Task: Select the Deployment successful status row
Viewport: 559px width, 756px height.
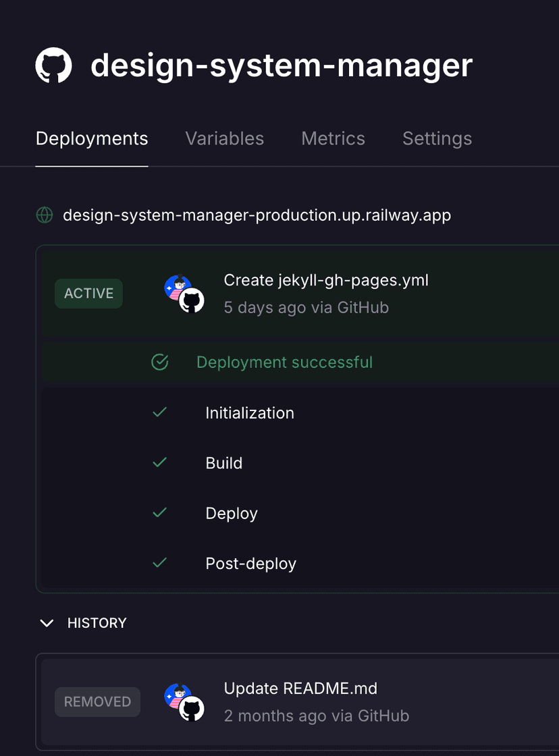Action: (300, 362)
